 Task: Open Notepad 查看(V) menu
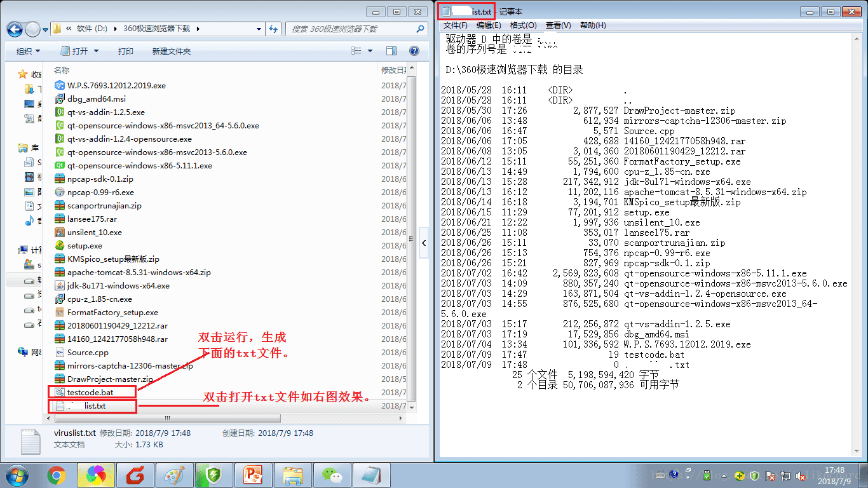(558, 25)
